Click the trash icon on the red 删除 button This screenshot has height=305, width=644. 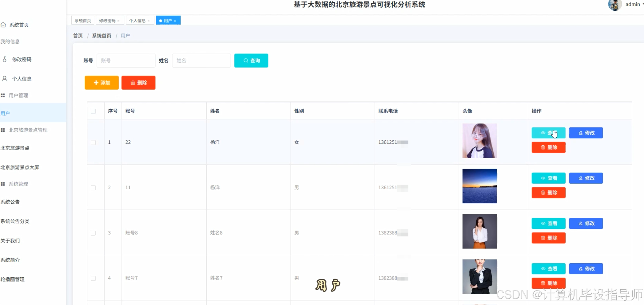[x=133, y=83]
